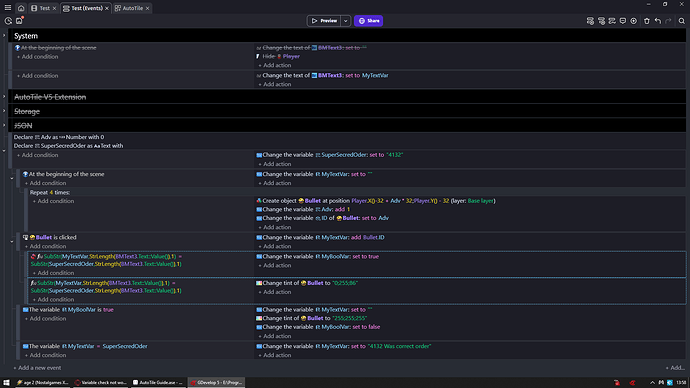
Task: Open the history clock icon below menu
Action: (x=8, y=21)
